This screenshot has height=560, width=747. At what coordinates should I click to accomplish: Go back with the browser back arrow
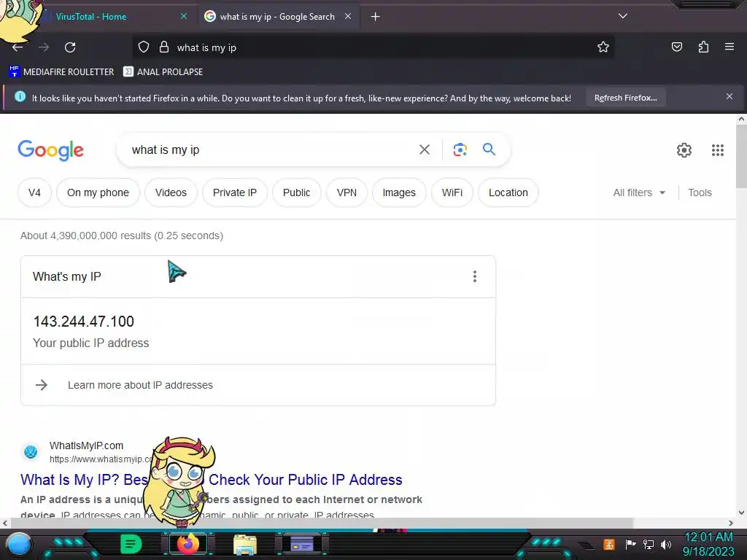[x=18, y=47]
